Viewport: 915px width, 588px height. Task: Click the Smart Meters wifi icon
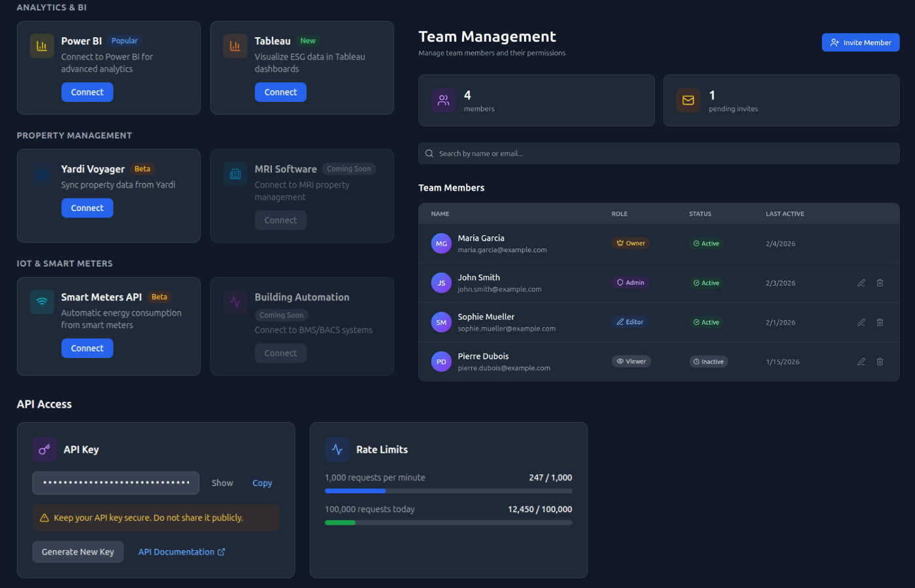coord(42,302)
